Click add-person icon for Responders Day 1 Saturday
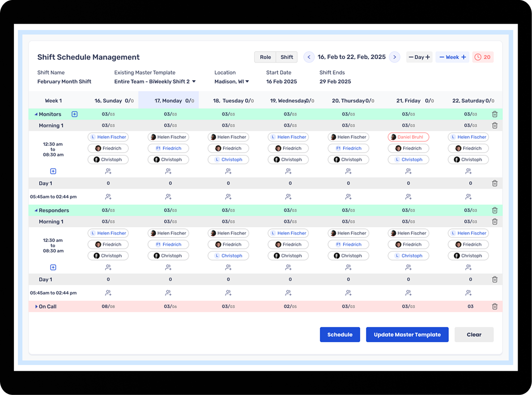Screen dimensions: 532x395 (468, 293)
